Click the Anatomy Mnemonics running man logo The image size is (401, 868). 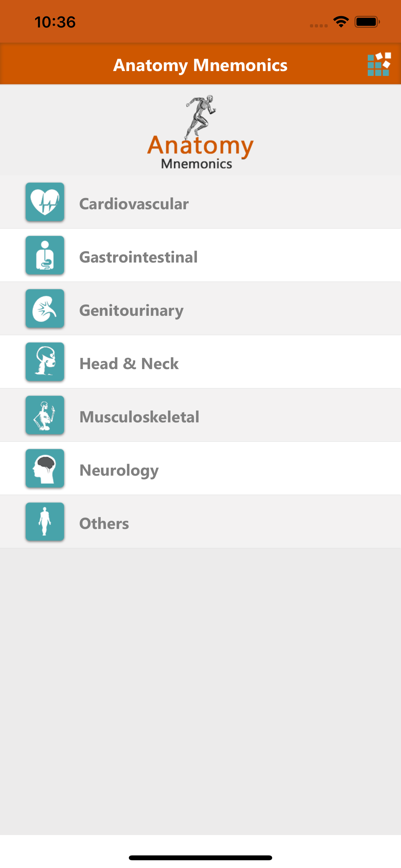[200, 132]
